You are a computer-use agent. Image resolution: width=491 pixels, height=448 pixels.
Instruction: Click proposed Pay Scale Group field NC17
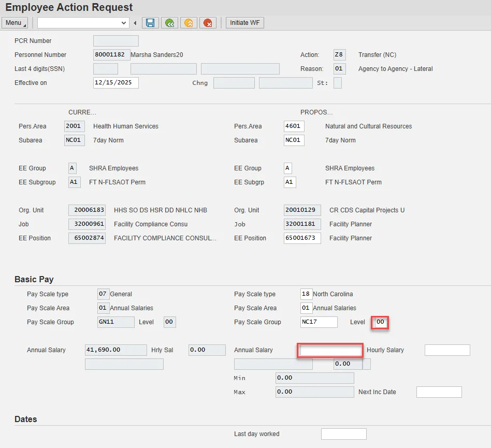pos(319,322)
